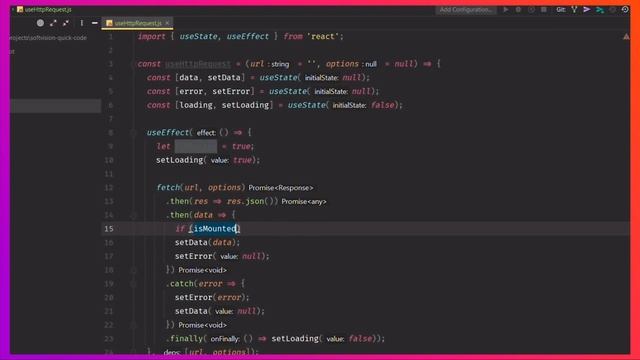Click setLoading call on line 10
The image size is (640, 360).
coord(179,160)
